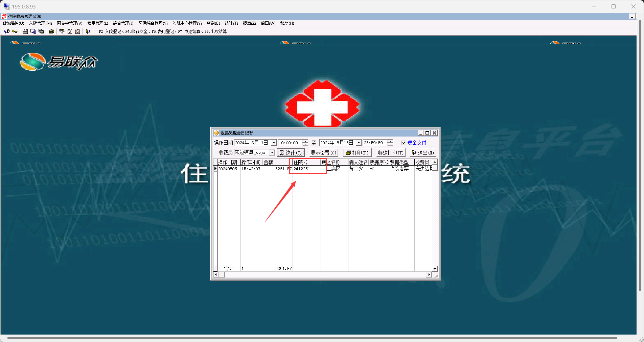
Task: Open the 综合管理(J) menu
Action: click(123, 23)
